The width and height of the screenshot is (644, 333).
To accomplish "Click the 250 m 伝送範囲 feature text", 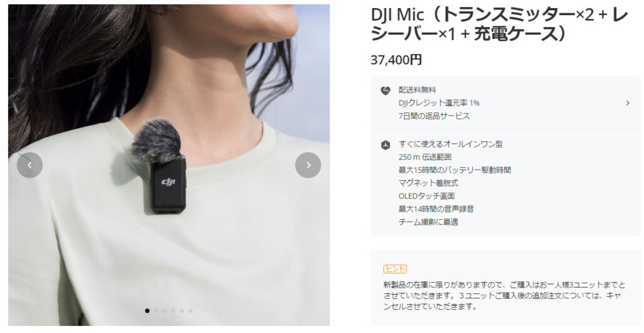I will (425, 157).
